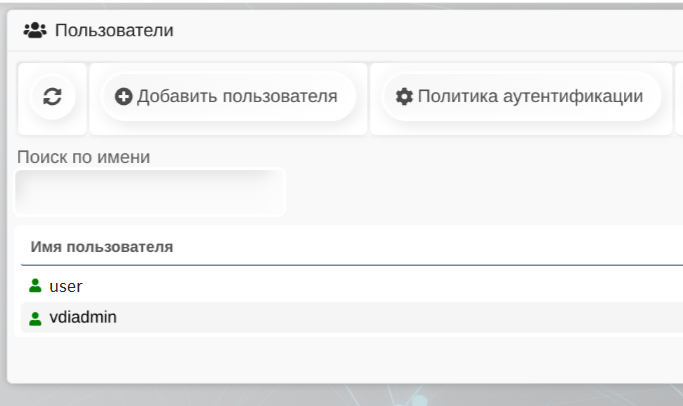Image resolution: width=683 pixels, height=406 pixels.
Task: Sort by Имя пользователя column header
Action: point(102,246)
